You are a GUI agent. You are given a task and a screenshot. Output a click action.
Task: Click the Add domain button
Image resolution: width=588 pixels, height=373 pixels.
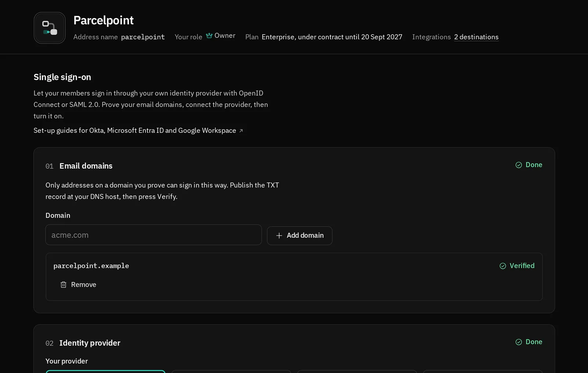[x=300, y=236]
